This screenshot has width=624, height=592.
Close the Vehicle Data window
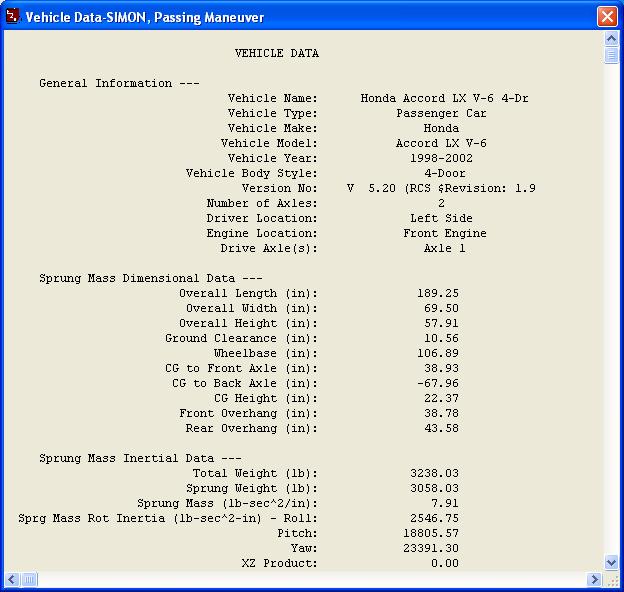click(606, 17)
